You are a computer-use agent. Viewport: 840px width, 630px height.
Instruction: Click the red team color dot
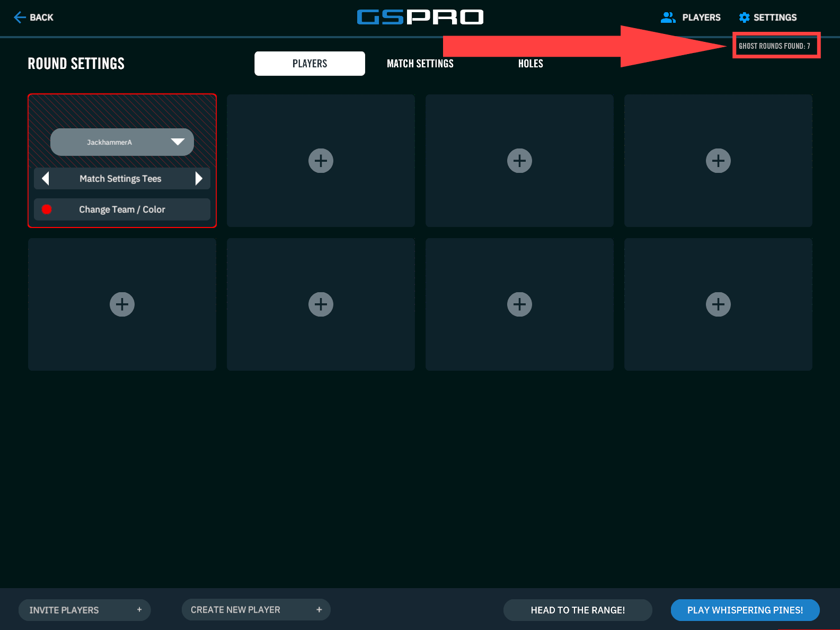[x=47, y=209]
